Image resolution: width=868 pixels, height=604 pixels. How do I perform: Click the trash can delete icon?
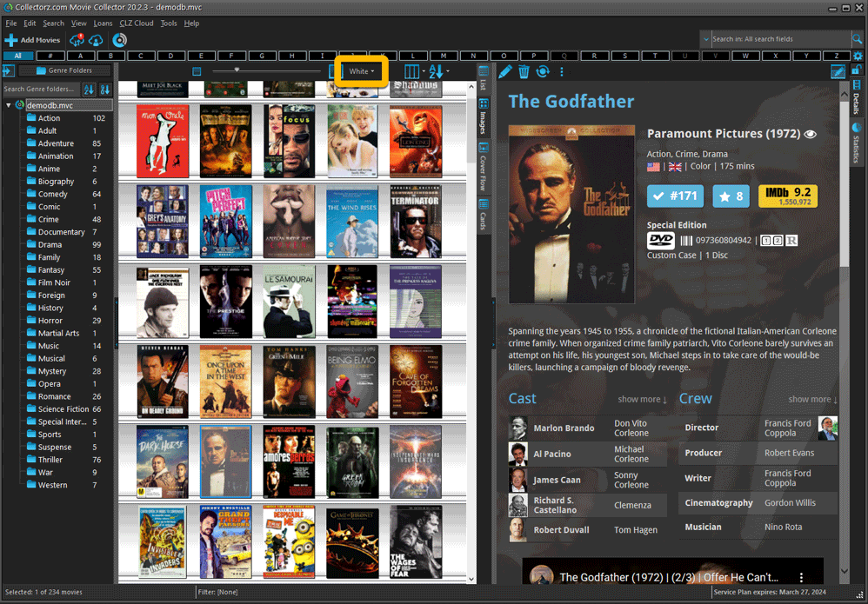pos(524,71)
